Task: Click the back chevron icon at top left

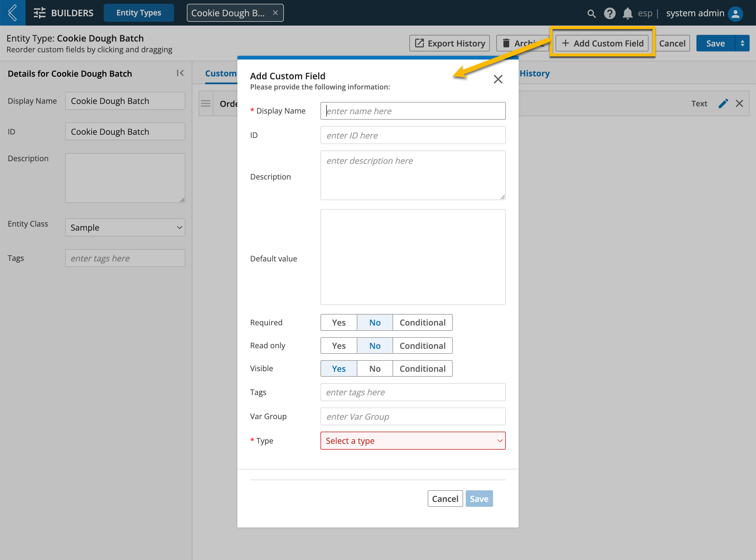Action: pyautogui.click(x=12, y=12)
